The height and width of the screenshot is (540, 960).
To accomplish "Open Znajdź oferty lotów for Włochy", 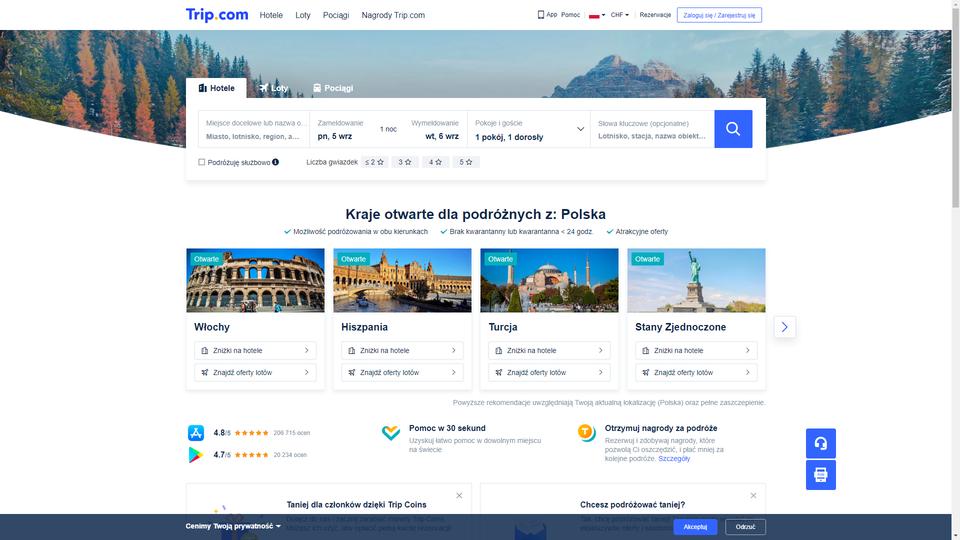I will click(255, 372).
